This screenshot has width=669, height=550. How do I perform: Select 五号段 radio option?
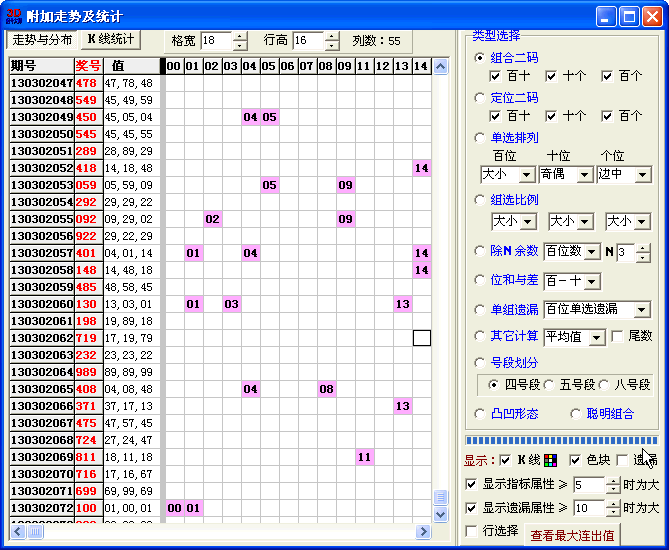point(551,385)
